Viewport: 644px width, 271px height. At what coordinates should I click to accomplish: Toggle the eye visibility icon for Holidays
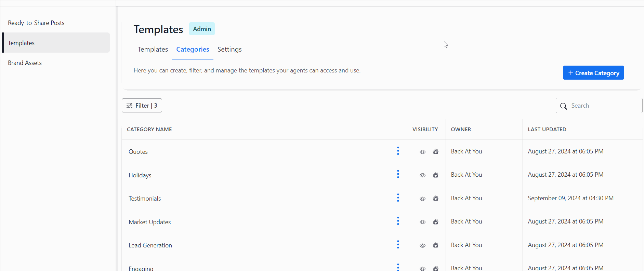(423, 175)
